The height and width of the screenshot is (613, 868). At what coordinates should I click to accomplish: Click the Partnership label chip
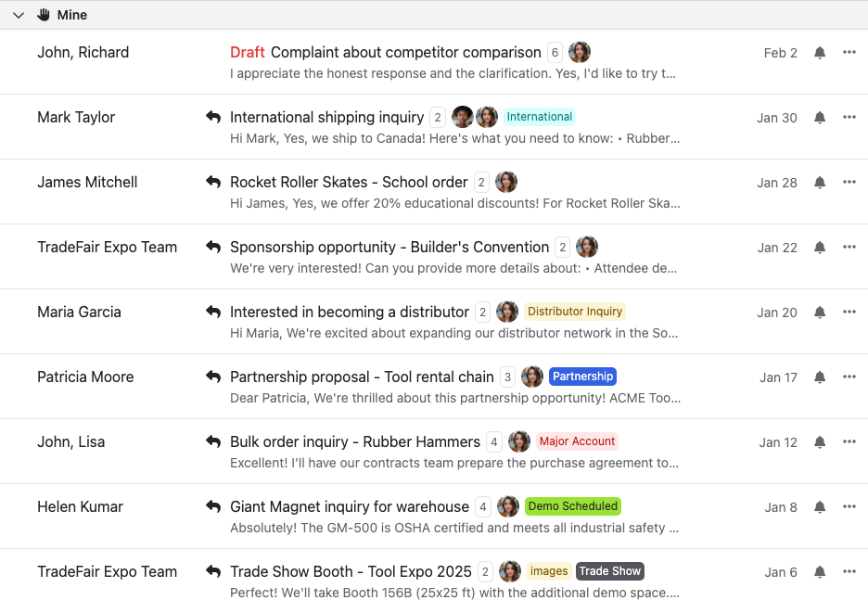pos(582,377)
